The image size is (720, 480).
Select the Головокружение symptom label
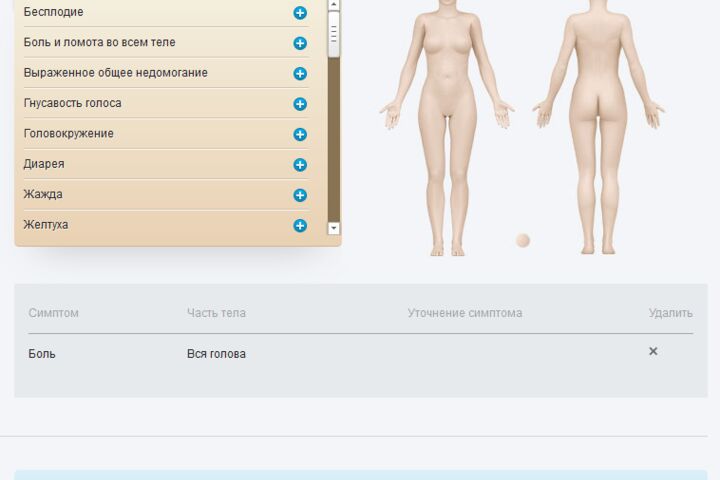(68, 134)
